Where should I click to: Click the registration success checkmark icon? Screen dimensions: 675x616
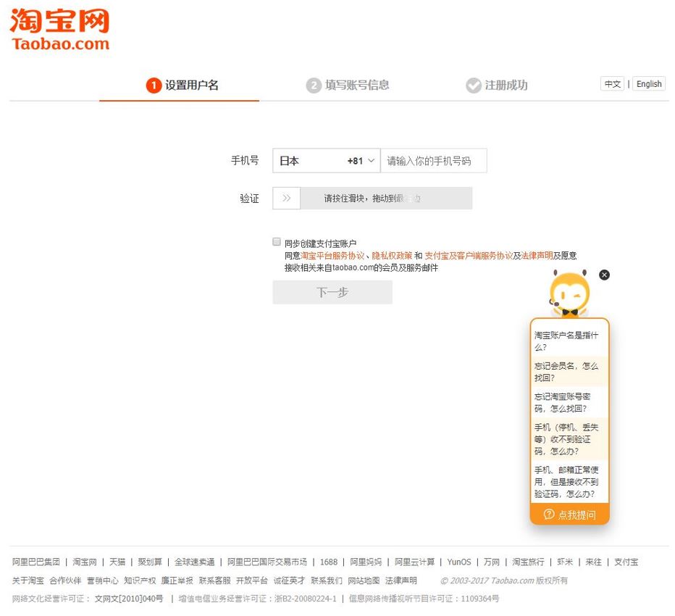point(474,86)
